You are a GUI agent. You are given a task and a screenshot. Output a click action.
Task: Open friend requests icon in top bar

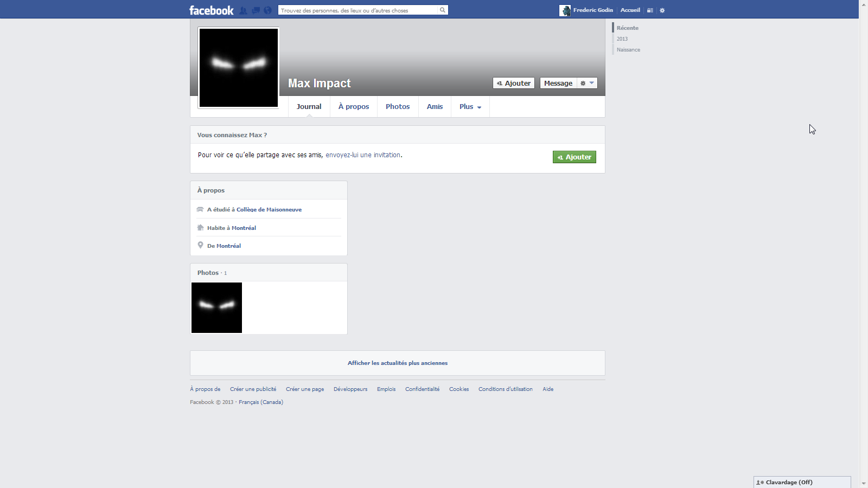tap(244, 10)
